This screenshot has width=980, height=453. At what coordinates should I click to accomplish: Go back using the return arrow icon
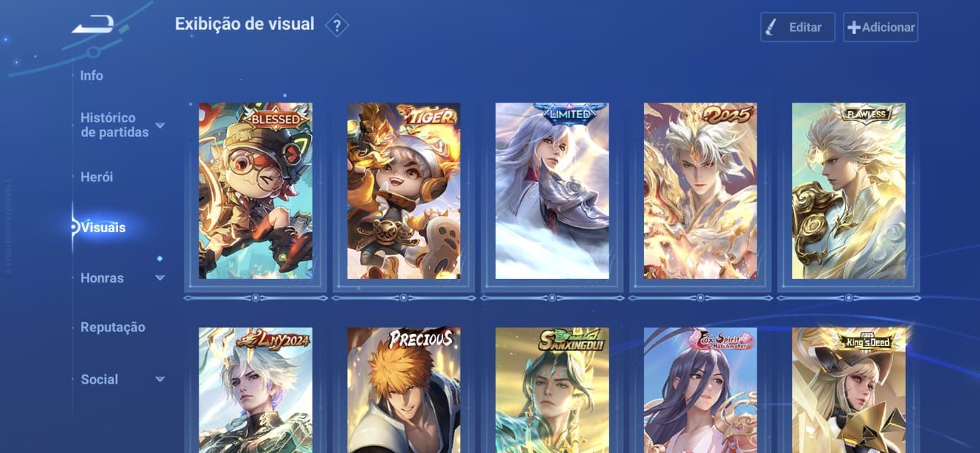point(93,25)
